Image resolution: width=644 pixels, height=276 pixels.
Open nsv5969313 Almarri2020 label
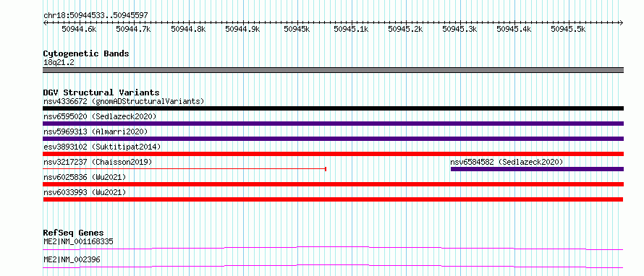[96, 131]
